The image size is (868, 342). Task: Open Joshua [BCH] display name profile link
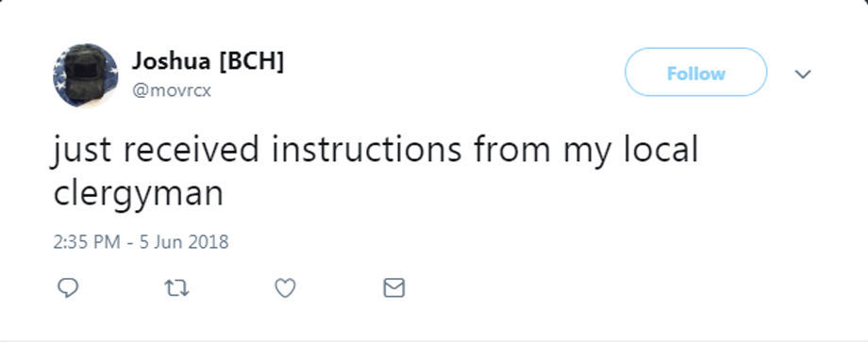click(208, 61)
